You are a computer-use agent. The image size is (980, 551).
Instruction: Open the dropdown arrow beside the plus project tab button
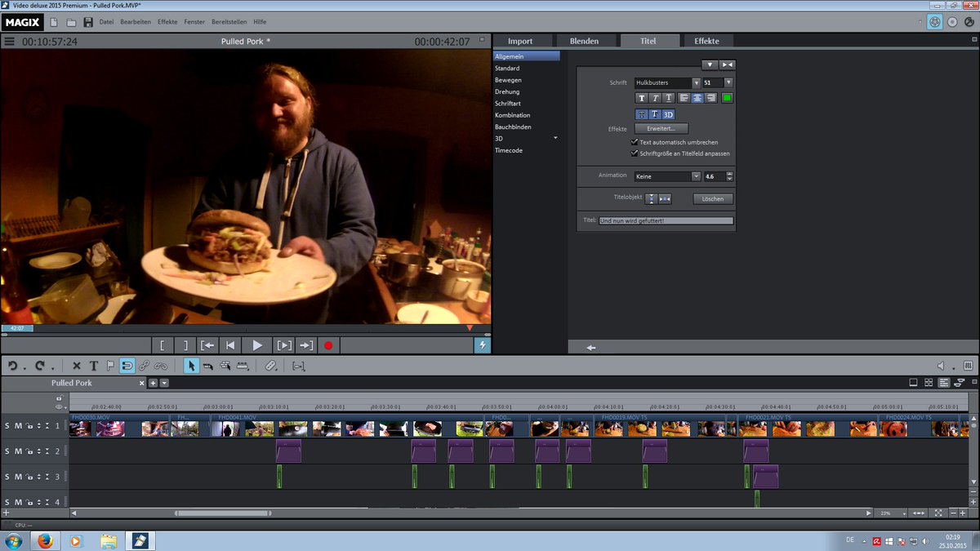click(x=164, y=383)
